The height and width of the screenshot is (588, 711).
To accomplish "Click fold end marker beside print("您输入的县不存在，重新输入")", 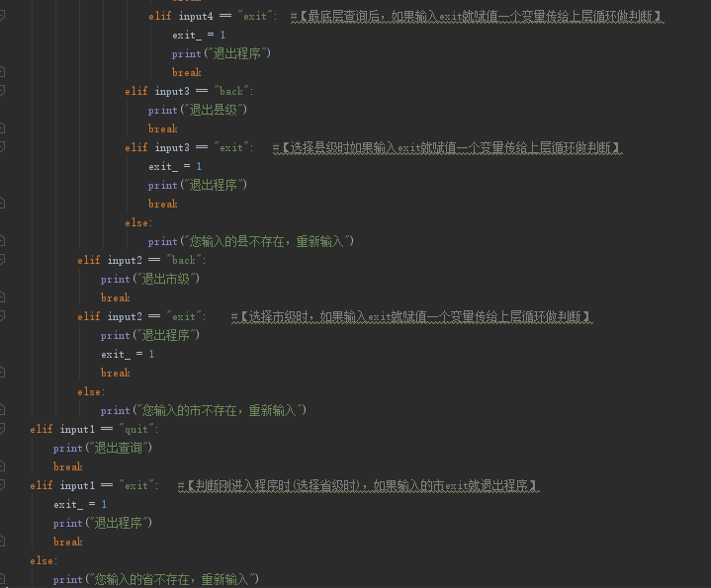I will [2, 240].
